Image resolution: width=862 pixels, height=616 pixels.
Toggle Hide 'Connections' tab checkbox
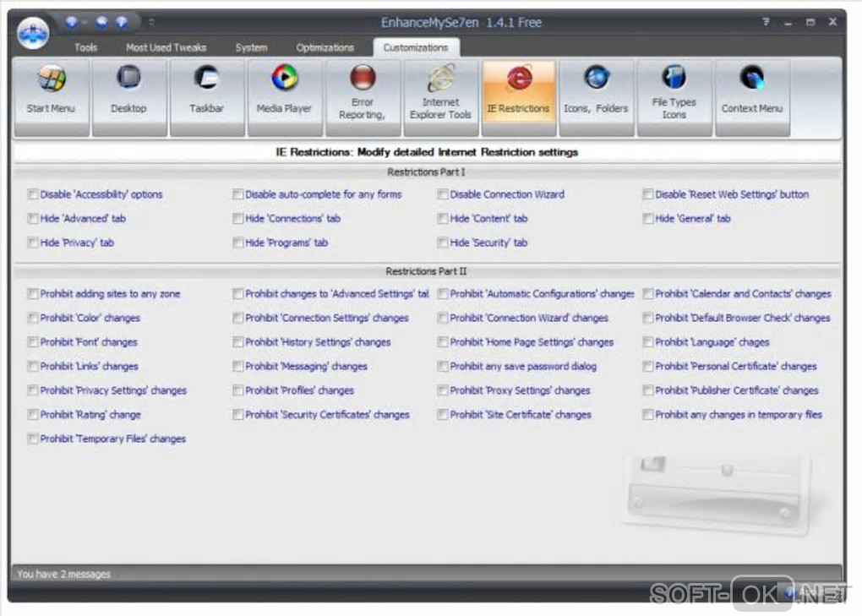click(x=237, y=218)
